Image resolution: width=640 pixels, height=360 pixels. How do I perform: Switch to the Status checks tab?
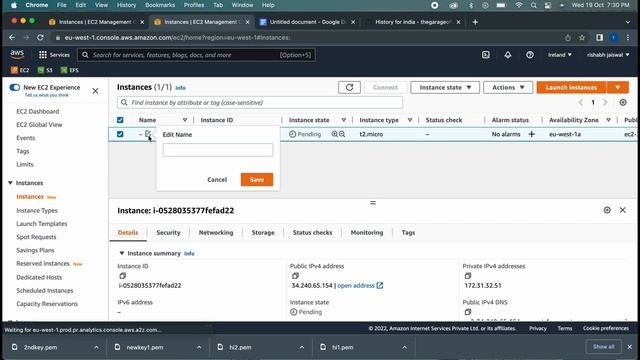(x=312, y=232)
